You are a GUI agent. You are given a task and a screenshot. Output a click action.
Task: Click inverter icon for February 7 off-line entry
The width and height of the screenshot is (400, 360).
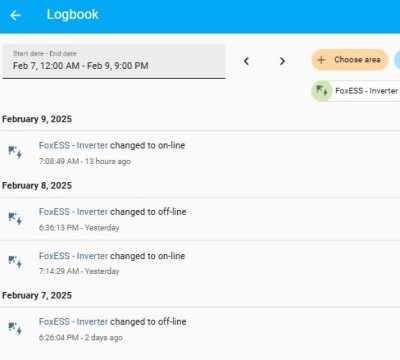(x=15, y=328)
